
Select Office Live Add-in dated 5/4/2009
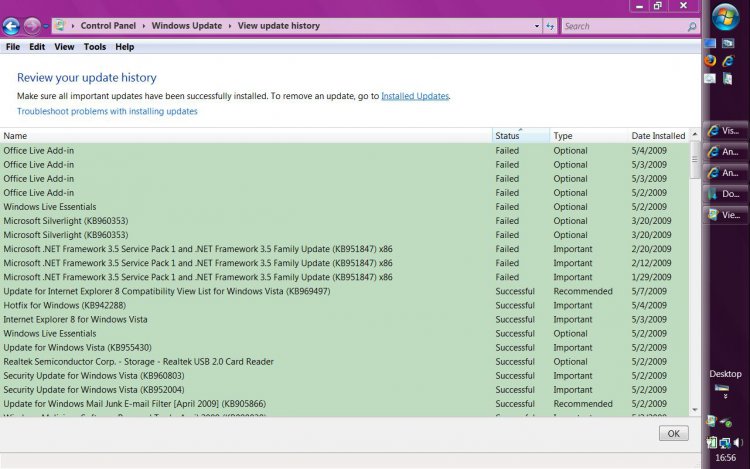(x=344, y=151)
